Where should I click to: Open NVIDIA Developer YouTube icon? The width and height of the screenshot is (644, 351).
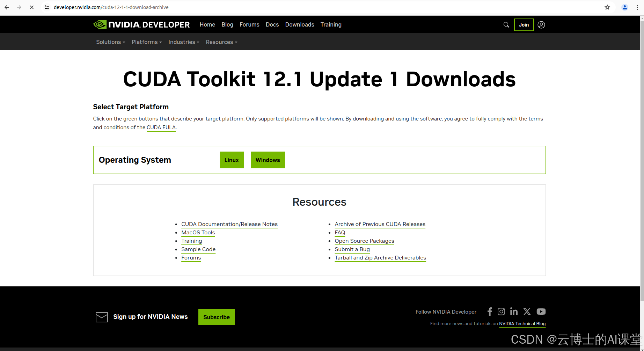point(541,312)
